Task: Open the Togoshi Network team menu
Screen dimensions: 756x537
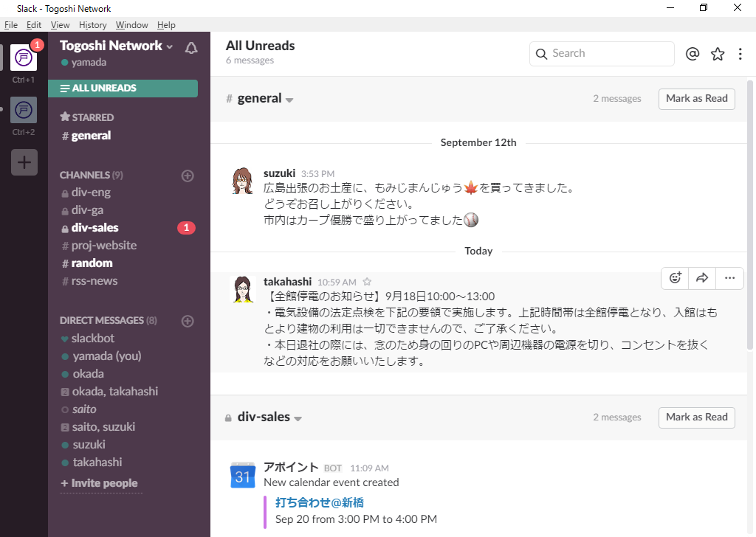Action: tap(116, 46)
